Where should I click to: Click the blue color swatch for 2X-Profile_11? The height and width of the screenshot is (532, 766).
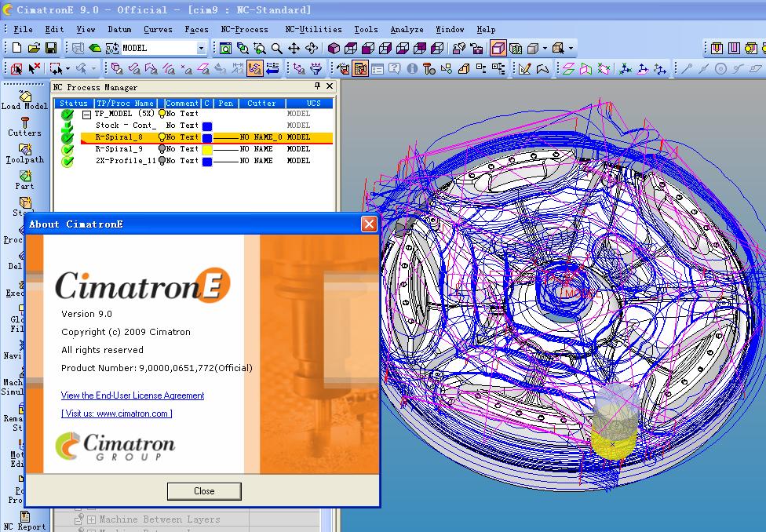[x=207, y=161]
